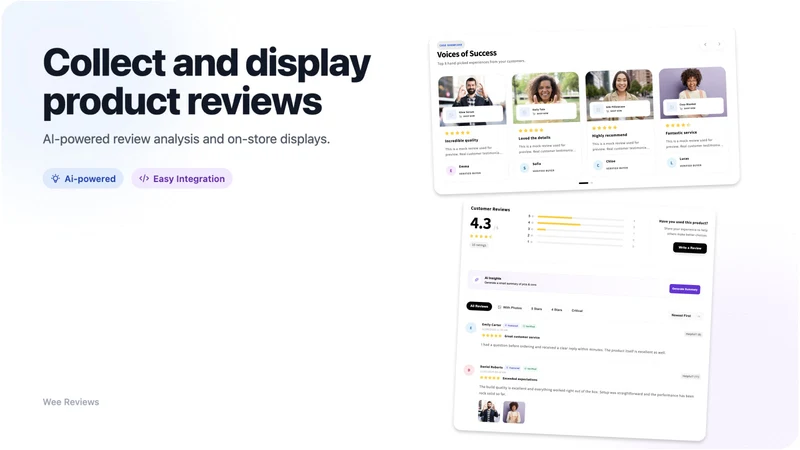800x450 pixels.
Task: Click the AI-powered review analysis subtitle
Action: [x=186, y=139]
